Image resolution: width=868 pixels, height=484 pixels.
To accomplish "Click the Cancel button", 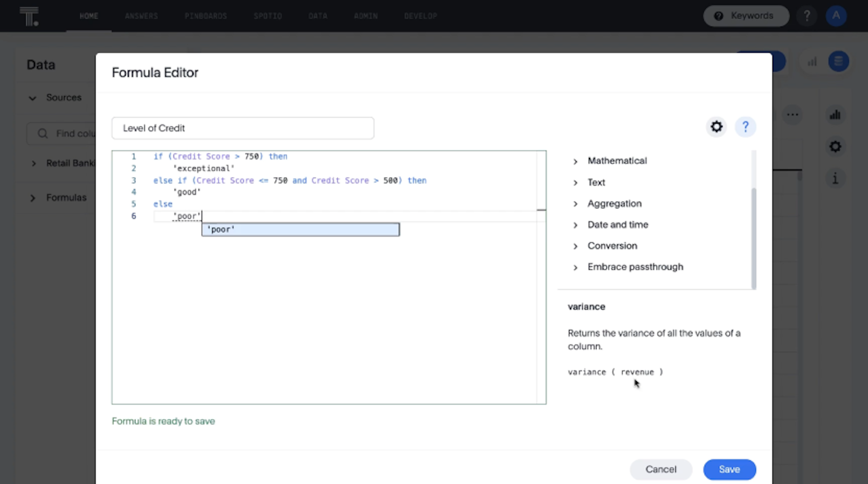I will tap(661, 469).
